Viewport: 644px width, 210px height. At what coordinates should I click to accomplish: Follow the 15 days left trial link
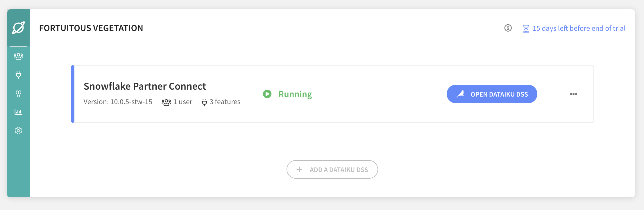click(579, 28)
